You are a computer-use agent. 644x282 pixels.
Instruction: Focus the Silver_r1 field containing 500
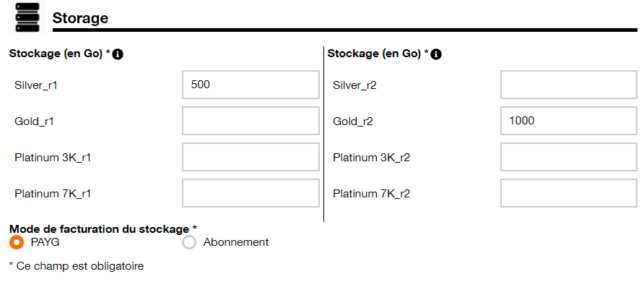[251, 85]
